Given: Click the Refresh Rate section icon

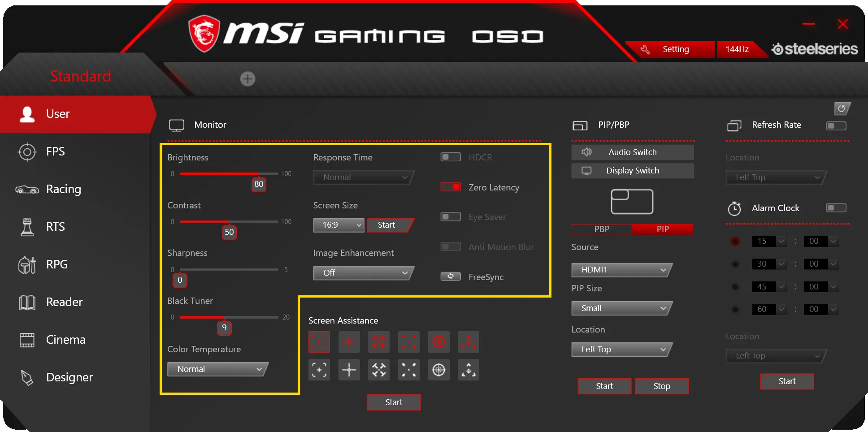Looking at the screenshot, I should pyautogui.click(x=734, y=125).
